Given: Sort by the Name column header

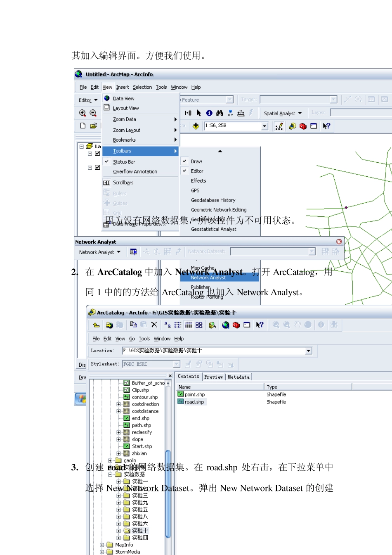Looking at the screenshot, I should [220, 387].
